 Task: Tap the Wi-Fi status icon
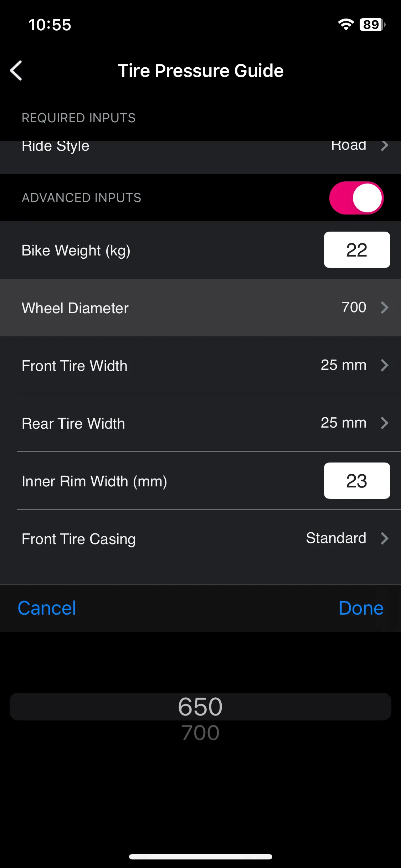click(x=346, y=25)
